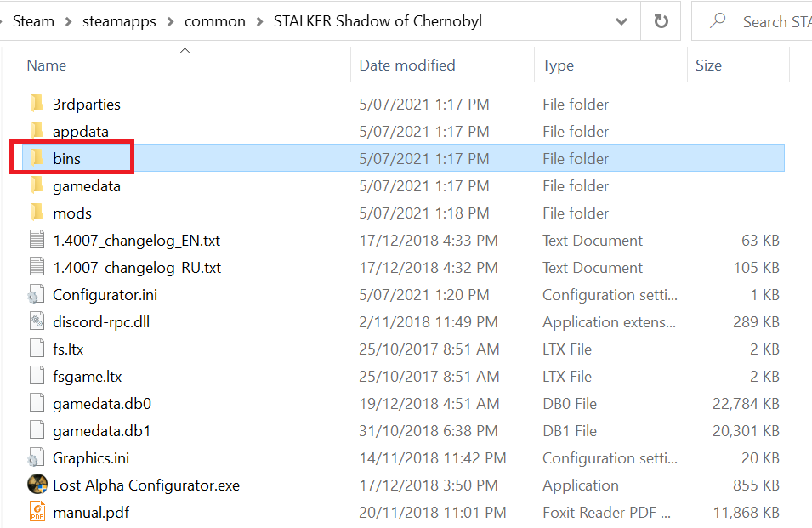Click the Graphics.ini settings file icon
This screenshot has height=528, width=812.
[x=37, y=458]
